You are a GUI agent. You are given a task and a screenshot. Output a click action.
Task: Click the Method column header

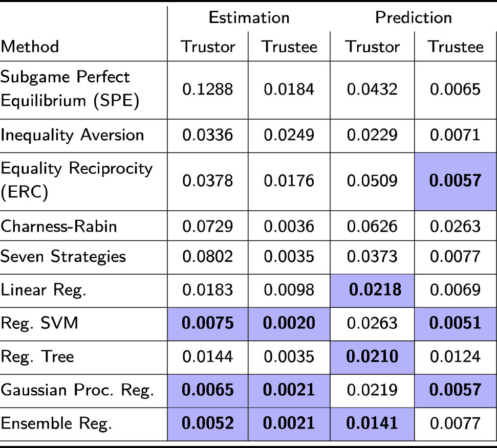[30, 47]
